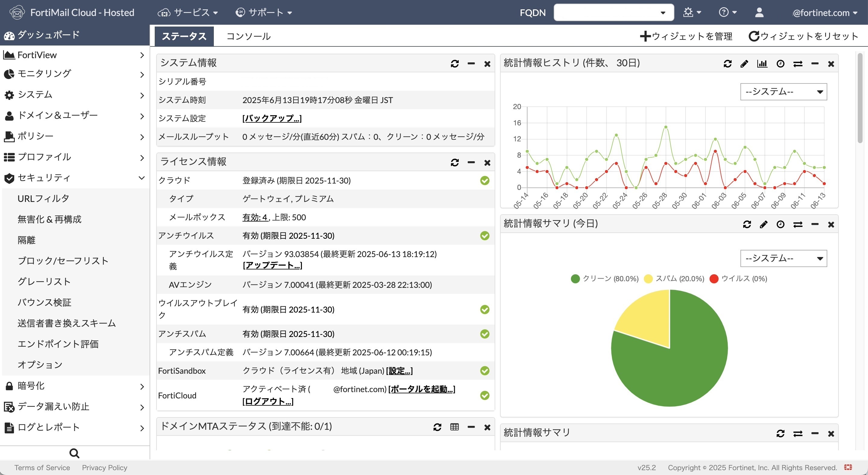Click the bar chart icon in 統計情報ヒストリ widget
868x475 pixels.
tap(762, 64)
